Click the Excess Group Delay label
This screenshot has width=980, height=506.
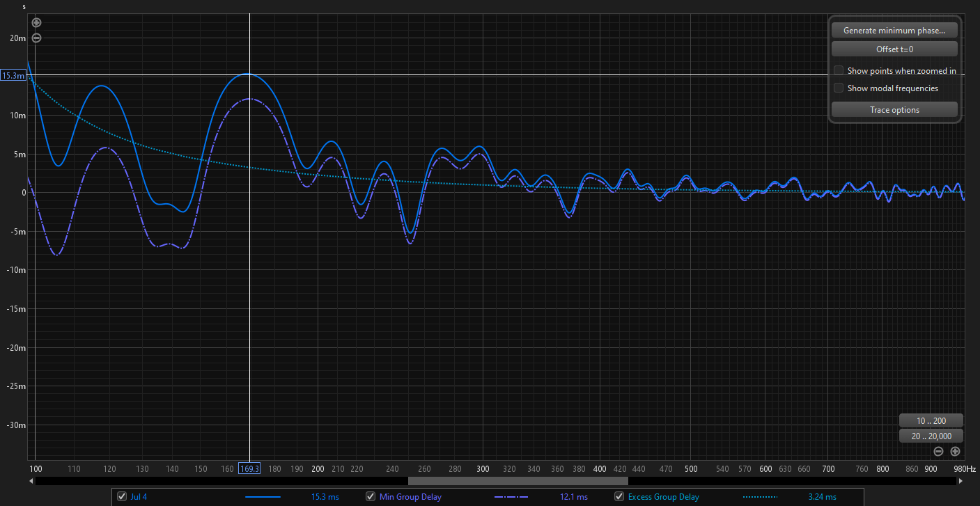pyautogui.click(x=663, y=497)
